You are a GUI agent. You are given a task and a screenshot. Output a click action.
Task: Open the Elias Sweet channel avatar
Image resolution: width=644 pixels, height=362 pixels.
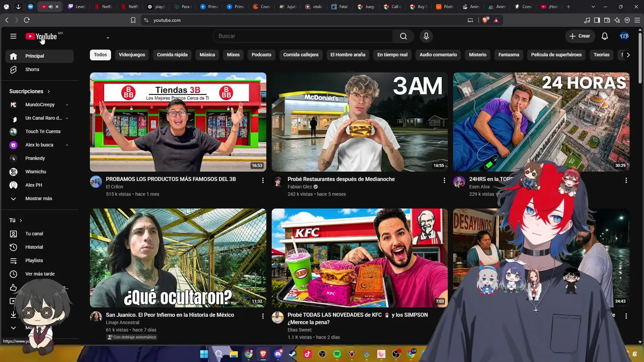point(278,317)
